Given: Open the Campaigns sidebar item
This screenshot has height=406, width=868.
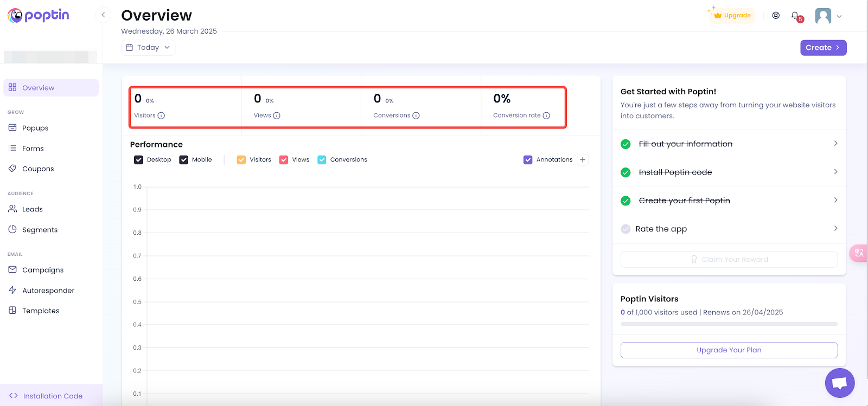Looking at the screenshot, I should [43, 270].
